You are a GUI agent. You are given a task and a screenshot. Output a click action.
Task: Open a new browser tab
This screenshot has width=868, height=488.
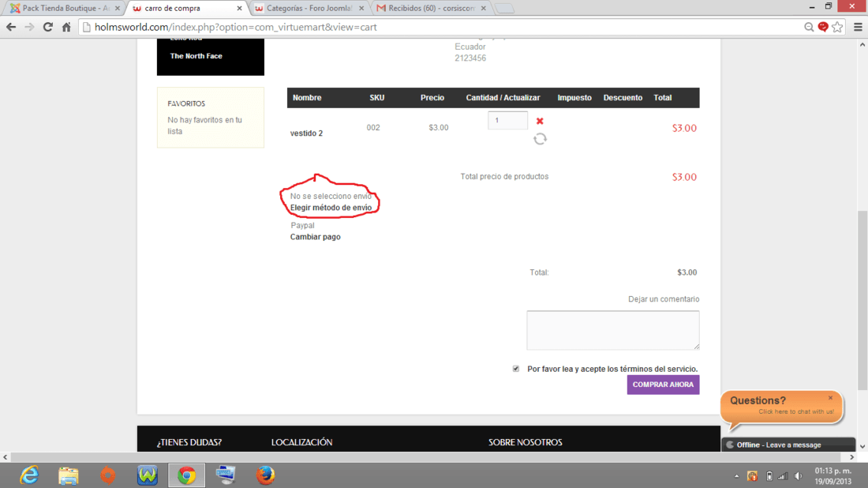coord(504,9)
